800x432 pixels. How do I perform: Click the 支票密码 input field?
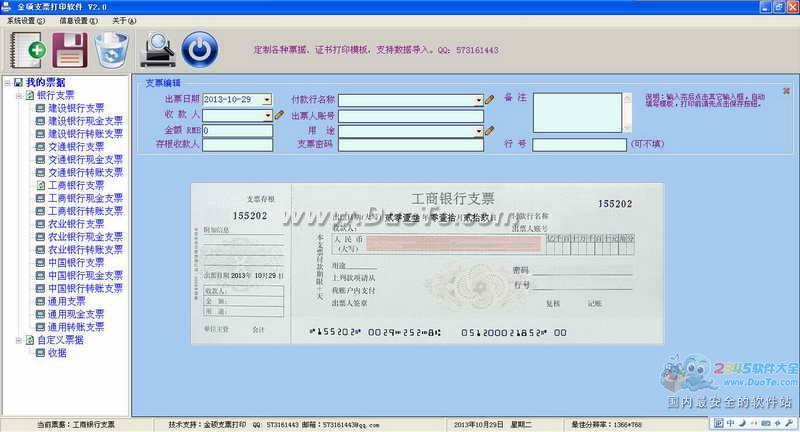point(411,145)
